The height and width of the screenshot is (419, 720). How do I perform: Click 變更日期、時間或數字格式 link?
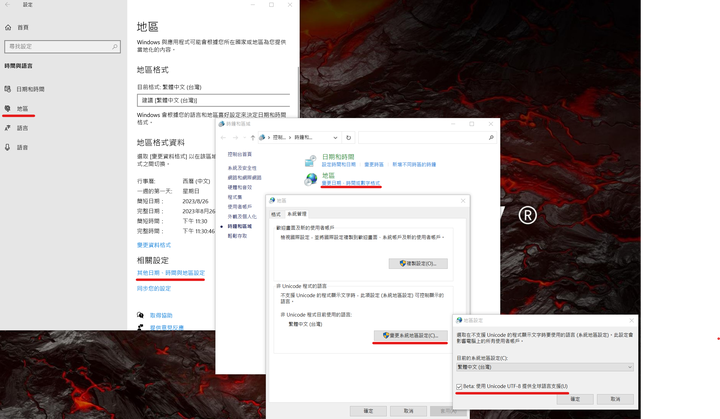pos(351,183)
